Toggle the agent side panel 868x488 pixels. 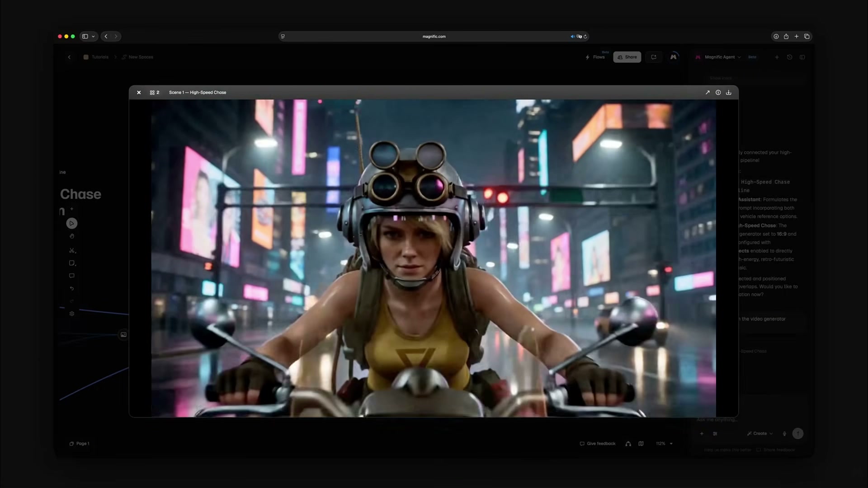802,57
